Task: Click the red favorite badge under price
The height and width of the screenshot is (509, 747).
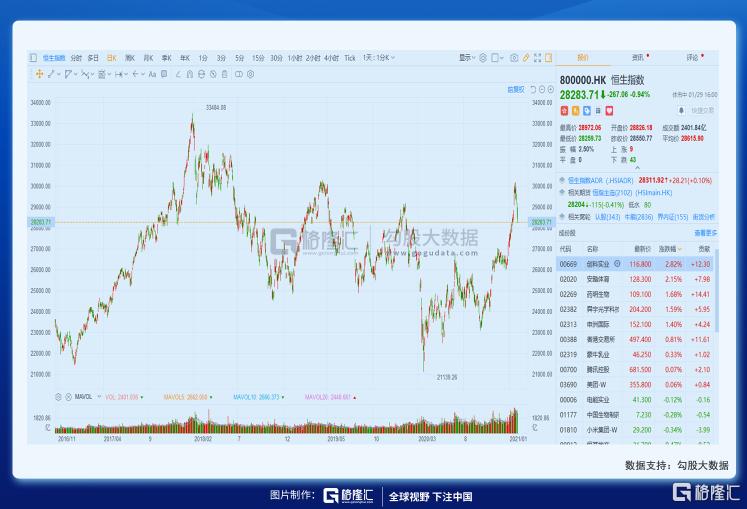Action: click(564, 111)
